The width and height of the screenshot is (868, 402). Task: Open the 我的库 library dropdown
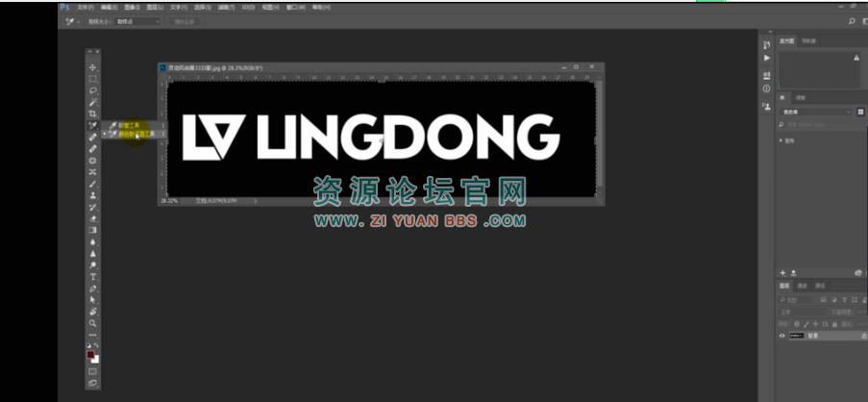click(816, 112)
